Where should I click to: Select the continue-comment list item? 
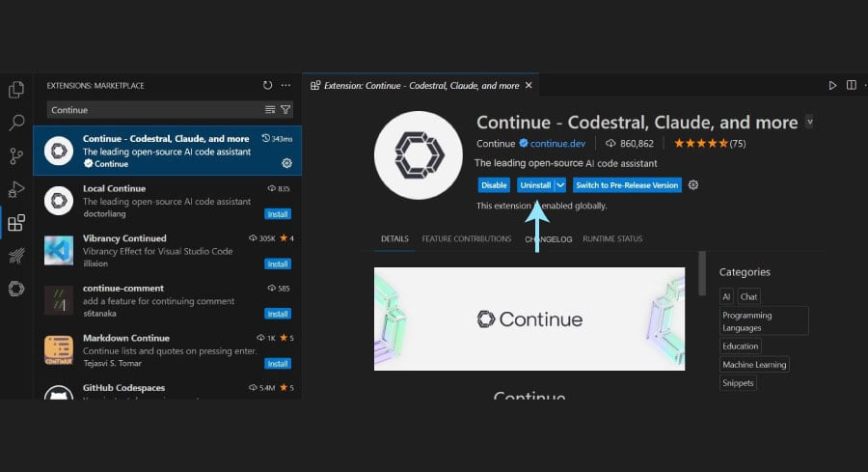pyautogui.click(x=167, y=300)
